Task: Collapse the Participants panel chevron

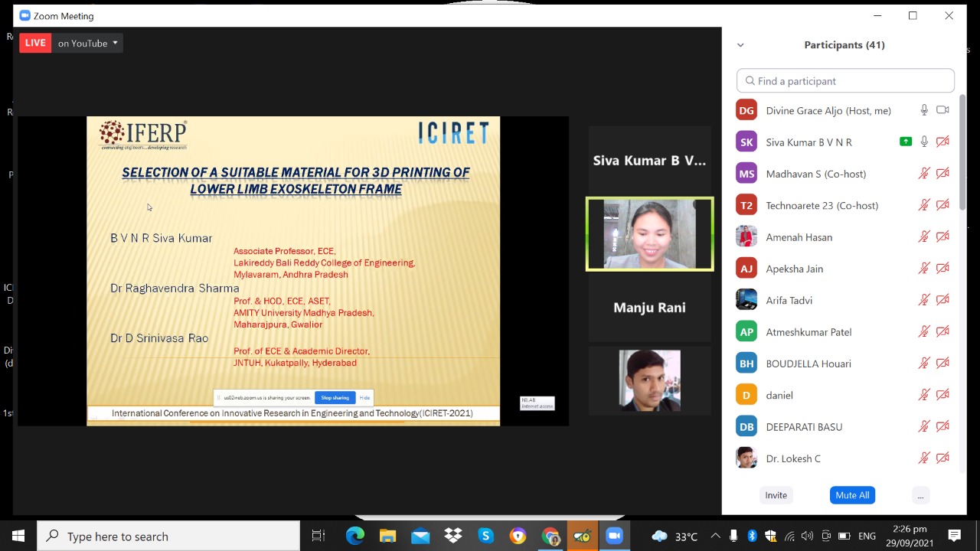Action: [740, 45]
